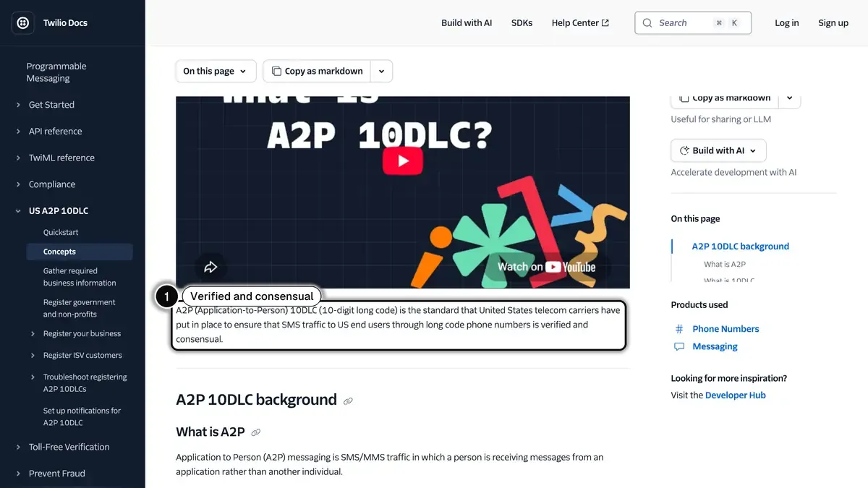Click Watch on YouTube logo

coord(547,267)
